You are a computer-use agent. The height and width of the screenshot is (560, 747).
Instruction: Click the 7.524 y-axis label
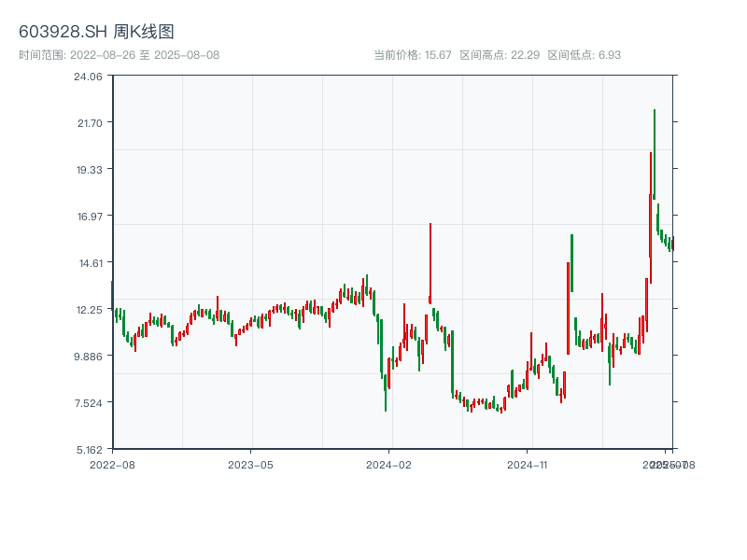coord(89,403)
